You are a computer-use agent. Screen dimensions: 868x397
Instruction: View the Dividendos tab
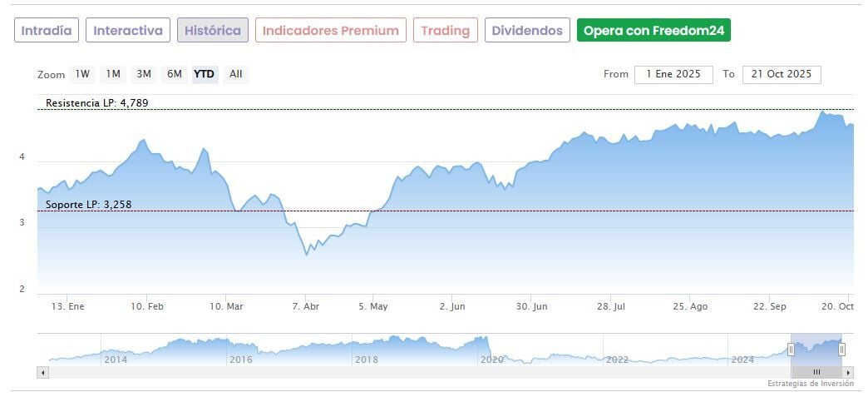coord(527,31)
